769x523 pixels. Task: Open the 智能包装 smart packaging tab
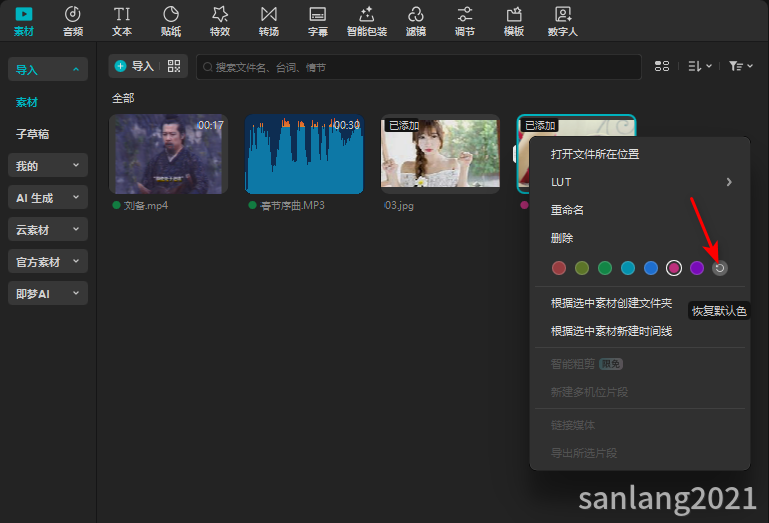[x=367, y=22]
